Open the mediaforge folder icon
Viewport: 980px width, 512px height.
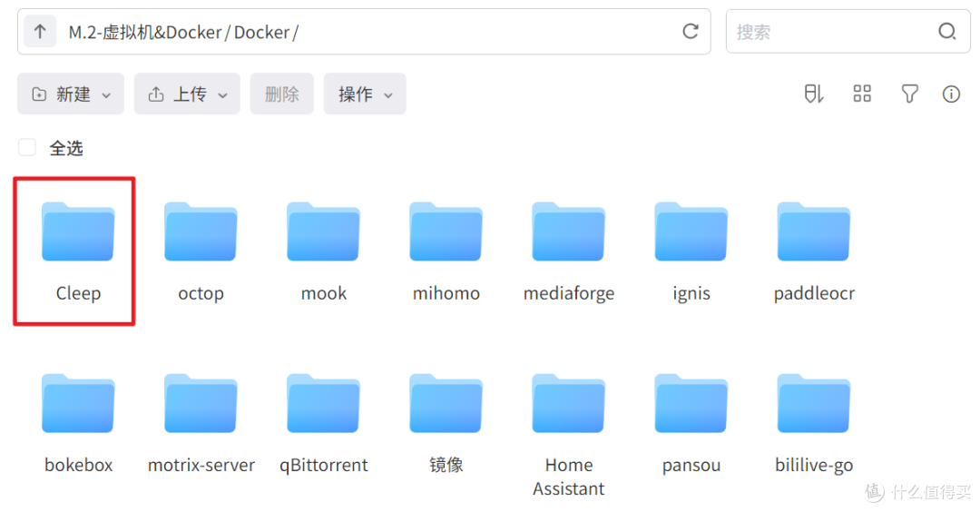pyautogui.click(x=568, y=231)
